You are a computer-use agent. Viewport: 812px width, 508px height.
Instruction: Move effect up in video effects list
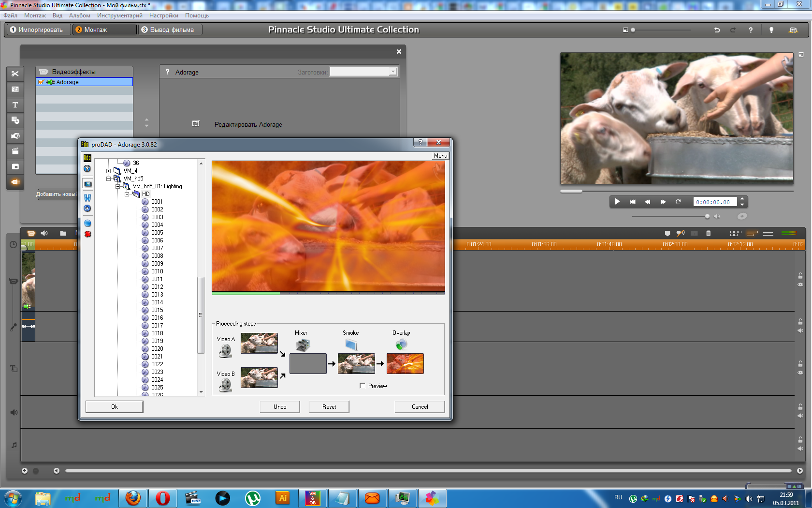146,119
